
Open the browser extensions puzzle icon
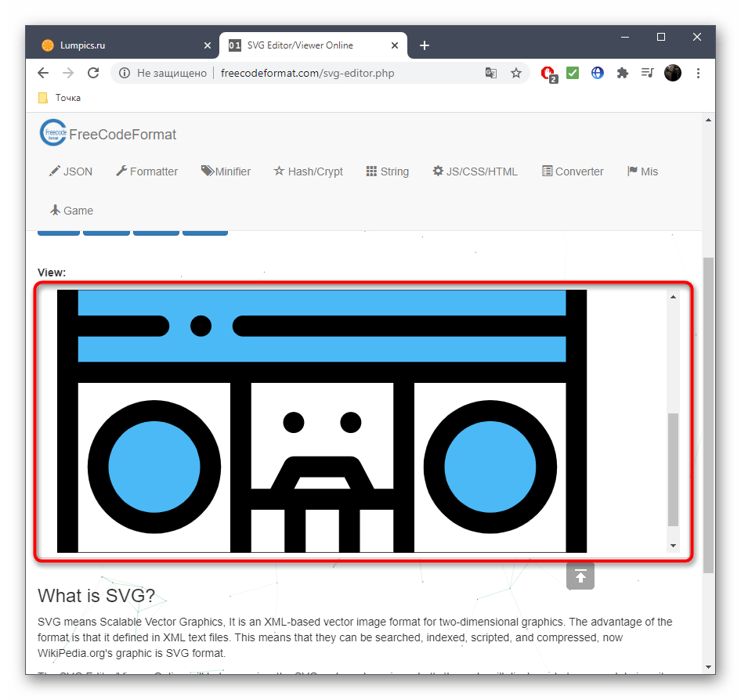coord(623,73)
